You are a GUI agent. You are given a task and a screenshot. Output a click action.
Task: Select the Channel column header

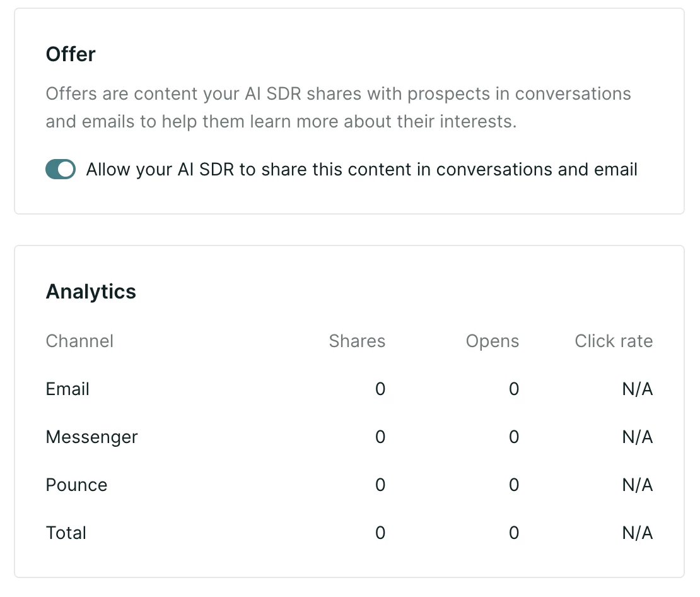click(79, 341)
